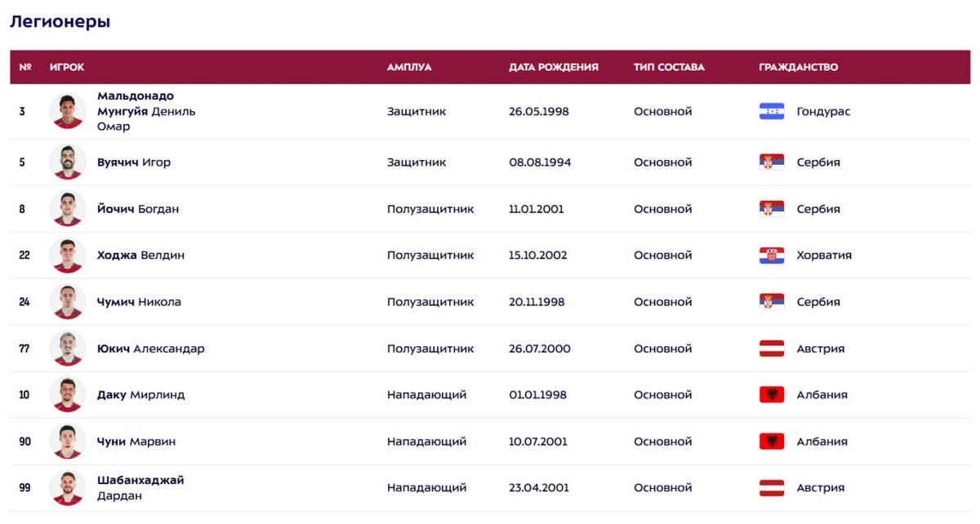This screenshot has height=524, width=980.
Task: Open Йочич Богдан player photo
Action: pos(68,209)
